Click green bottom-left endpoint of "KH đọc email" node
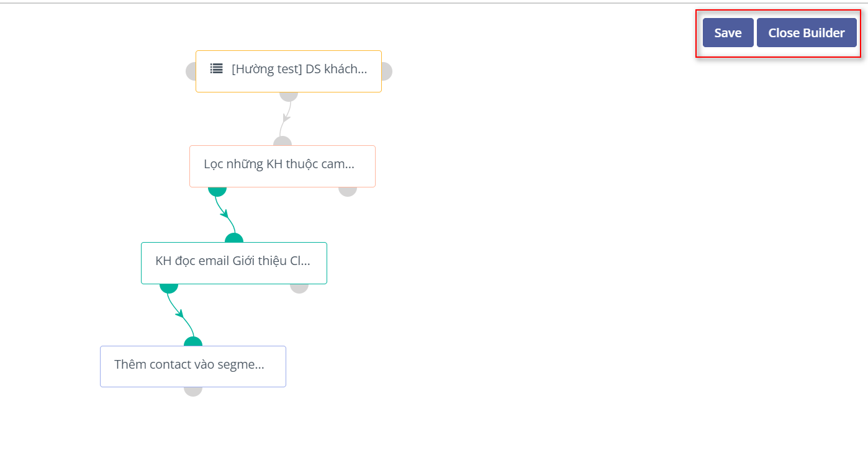 169,287
